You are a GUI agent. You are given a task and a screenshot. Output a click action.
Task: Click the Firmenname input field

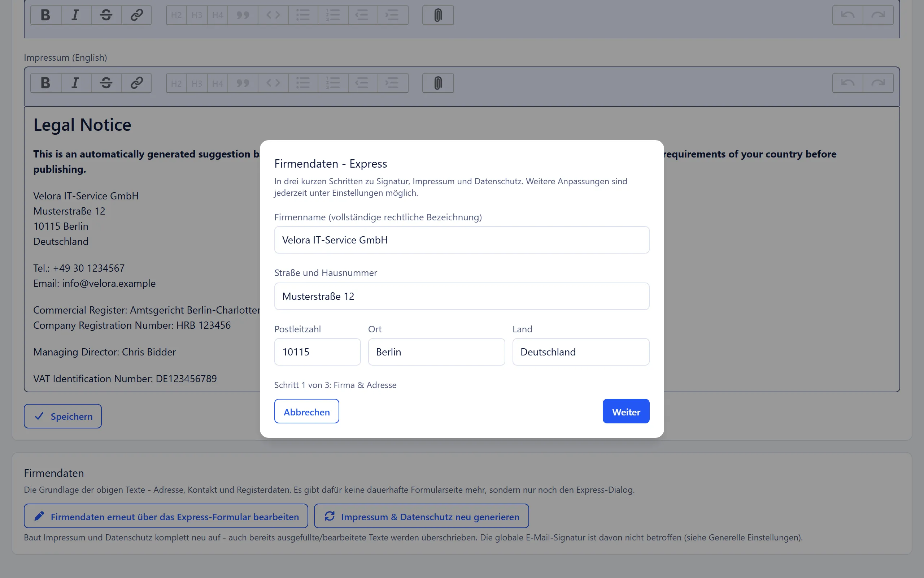(462, 240)
